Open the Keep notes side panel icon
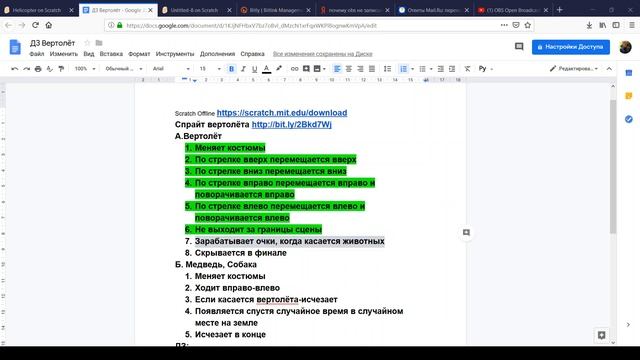Screen dimensions: 640x360 (x=629, y=96)
